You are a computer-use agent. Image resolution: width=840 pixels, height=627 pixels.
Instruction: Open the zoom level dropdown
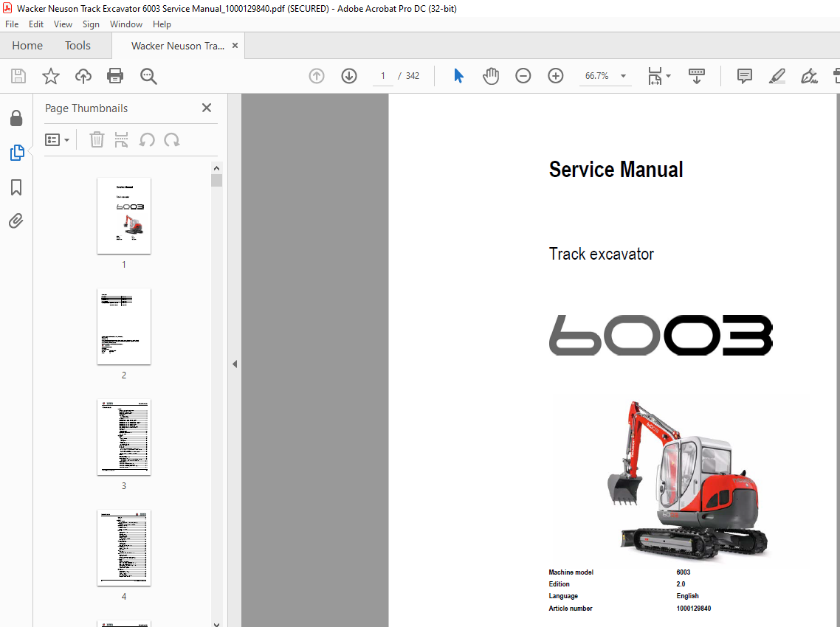pos(623,76)
